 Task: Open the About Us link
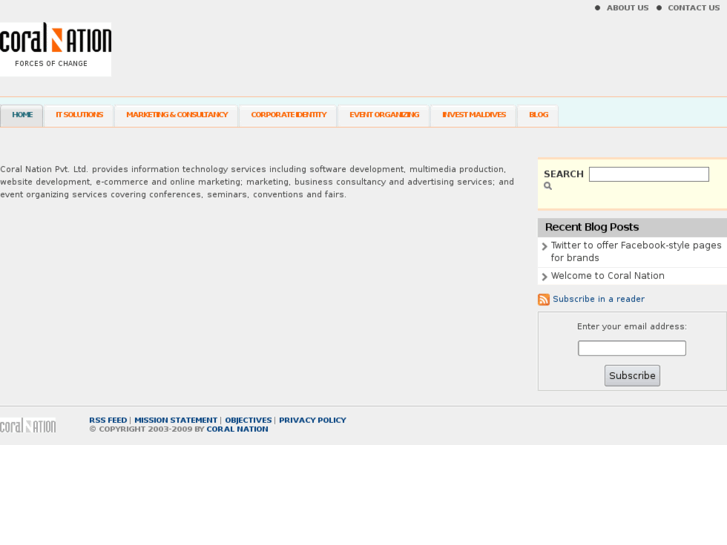coord(627,8)
